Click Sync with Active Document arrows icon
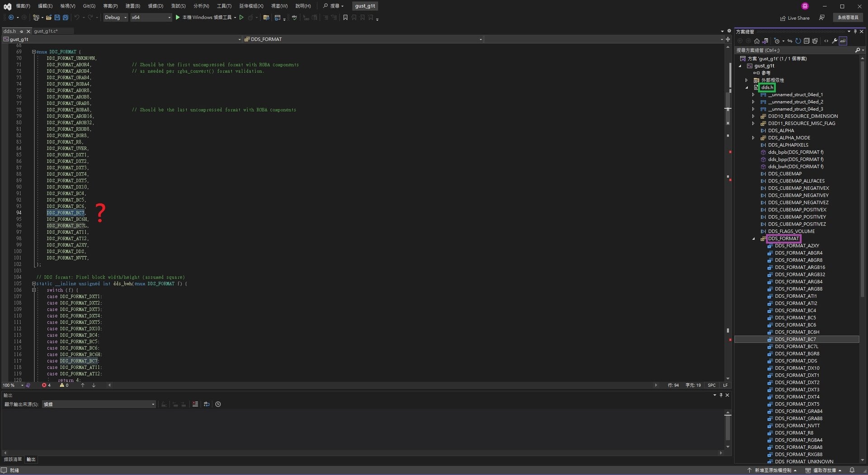The image size is (868, 475). tap(790, 41)
